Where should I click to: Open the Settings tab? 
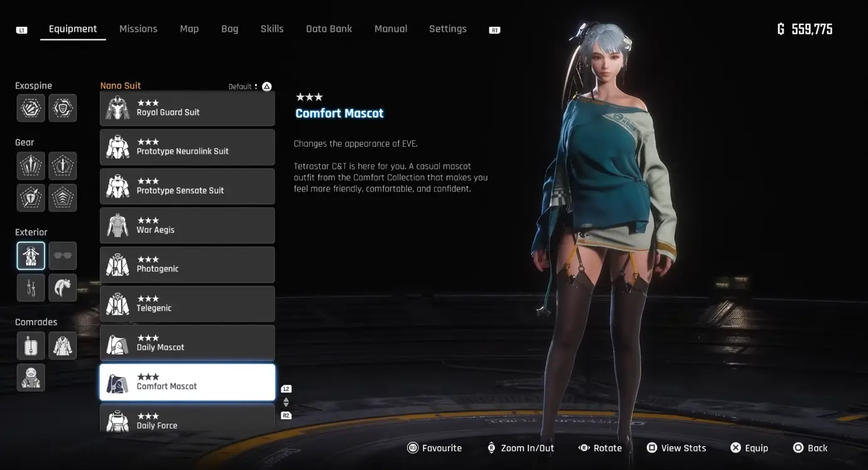[448, 29]
